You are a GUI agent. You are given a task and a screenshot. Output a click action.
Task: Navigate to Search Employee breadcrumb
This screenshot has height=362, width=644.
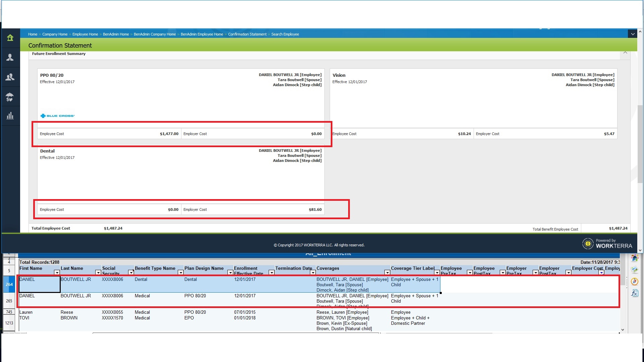pyautogui.click(x=285, y=34)
